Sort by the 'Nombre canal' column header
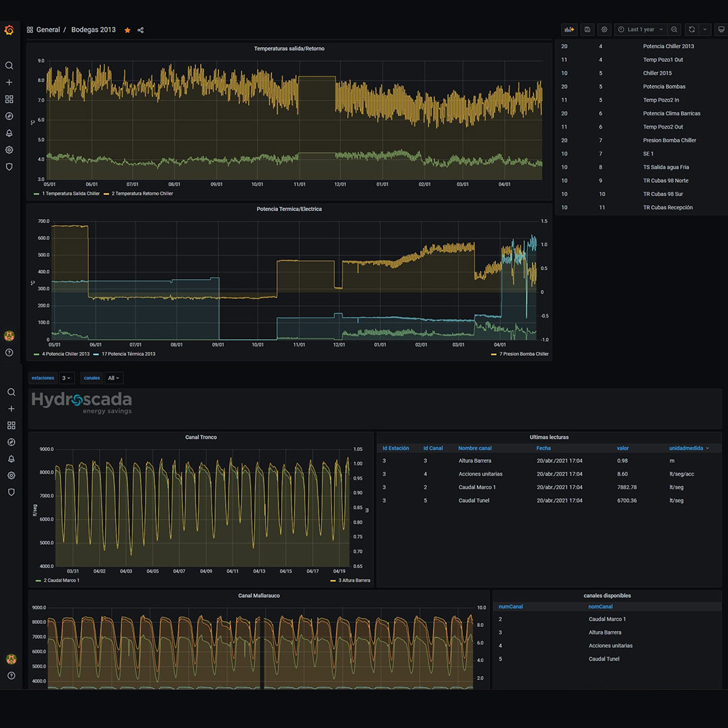The width and height of the screenshot is (728, 728). (x=475, y=448)
